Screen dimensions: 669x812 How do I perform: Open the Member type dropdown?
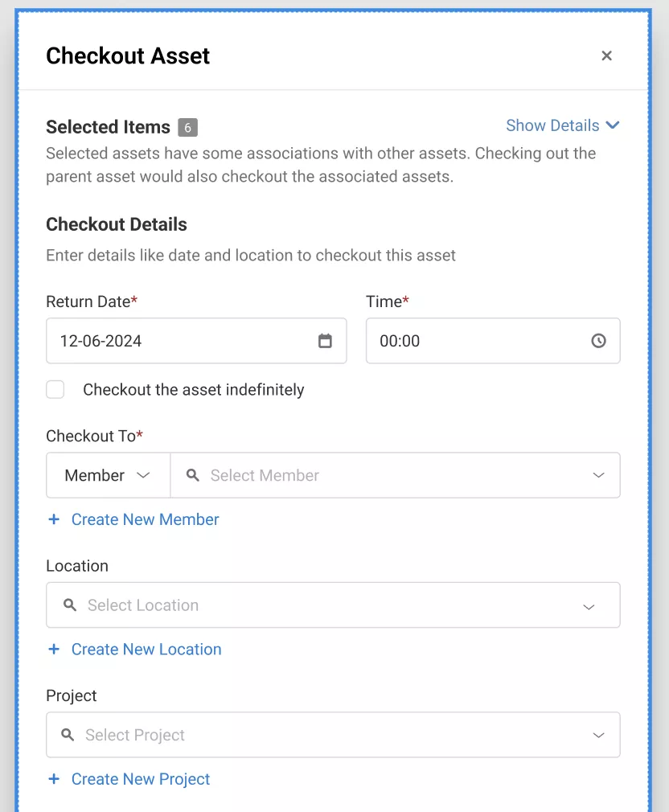[x=108, y=475]
